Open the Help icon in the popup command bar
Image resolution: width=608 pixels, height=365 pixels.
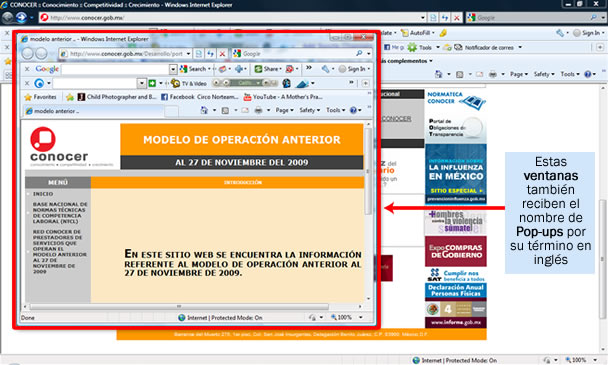[353, 111]
